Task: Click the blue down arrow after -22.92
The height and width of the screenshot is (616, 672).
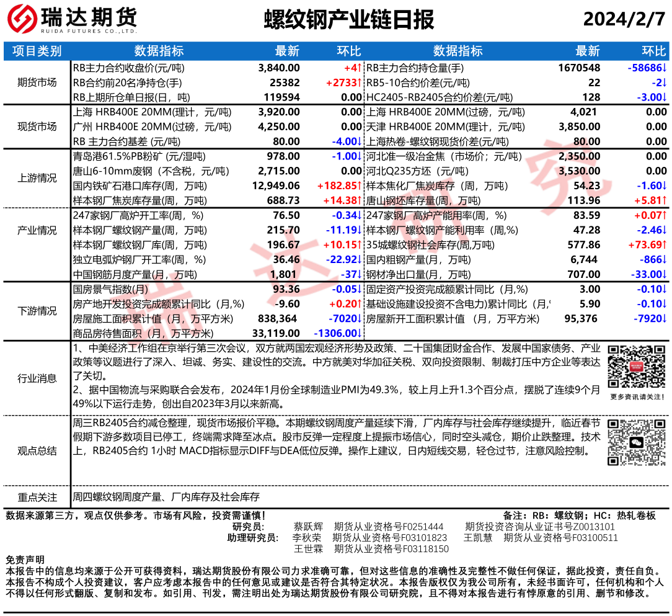Action: tap(359, 260)
